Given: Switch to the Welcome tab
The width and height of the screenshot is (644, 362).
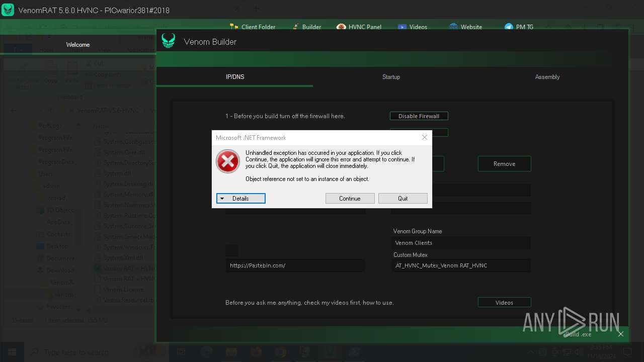Looking at the screenshot, I should [78, 45].
